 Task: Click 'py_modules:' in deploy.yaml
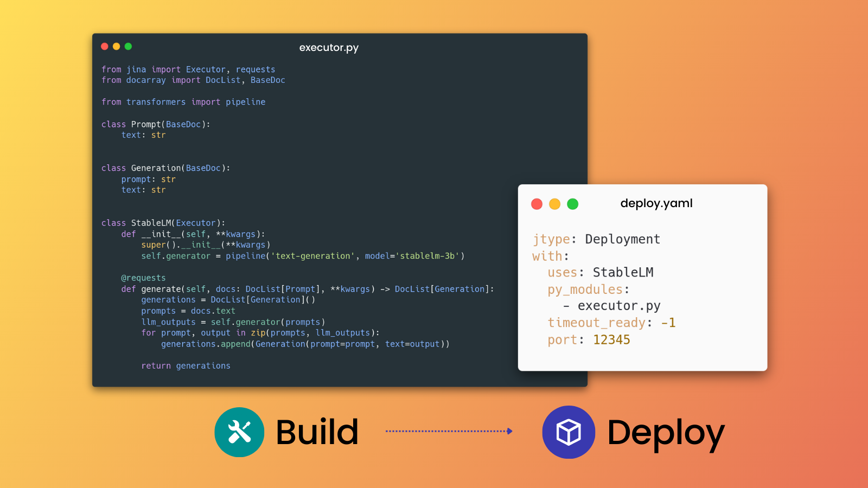[589, 290]
